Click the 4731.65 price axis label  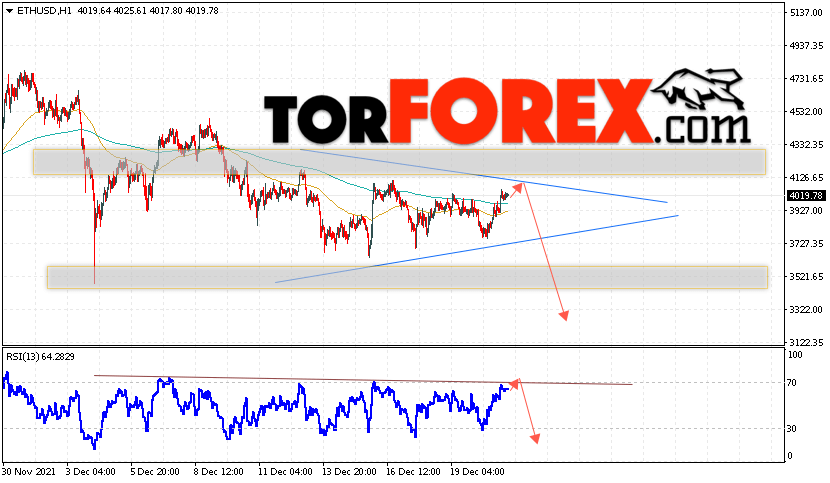tap(806, 78)
